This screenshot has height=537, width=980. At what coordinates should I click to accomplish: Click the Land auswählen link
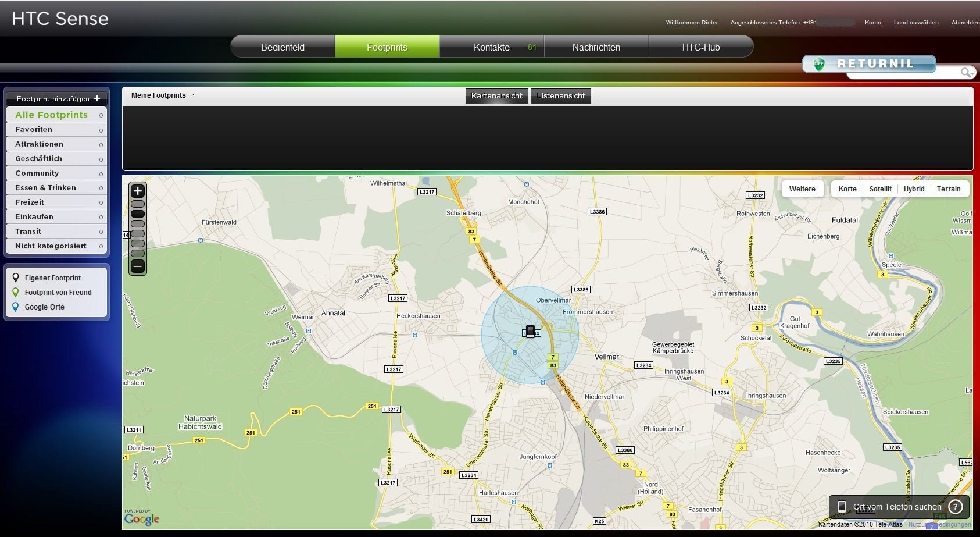tap(916, 22)
